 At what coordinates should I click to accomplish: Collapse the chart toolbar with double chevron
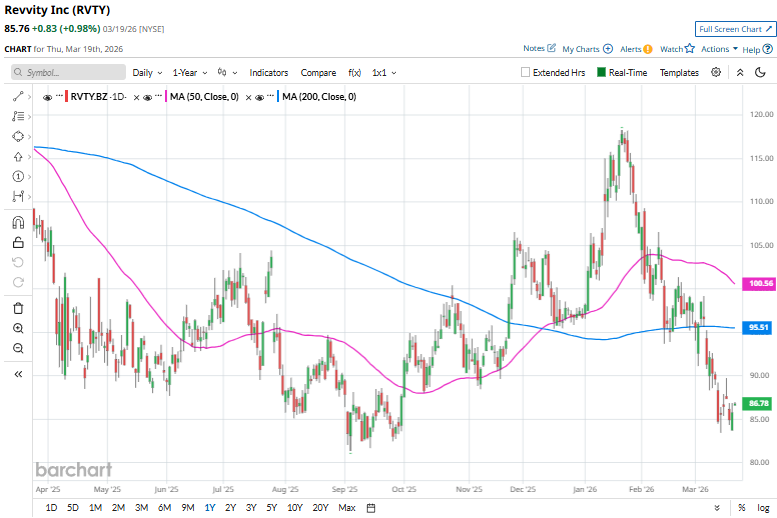click(740, 72)
